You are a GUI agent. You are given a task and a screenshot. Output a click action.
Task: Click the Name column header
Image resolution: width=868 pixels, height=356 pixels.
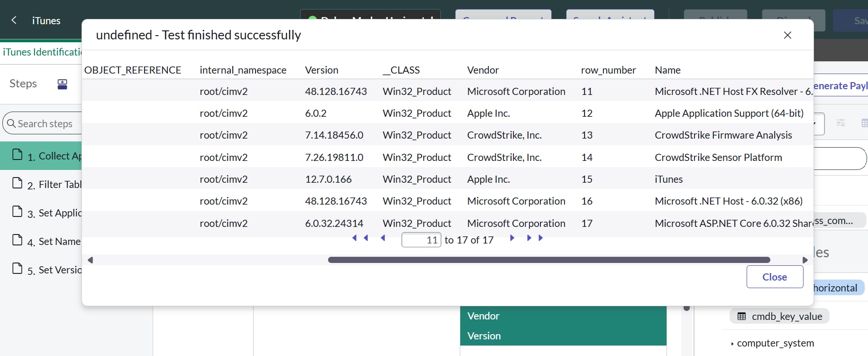(667, 70)
